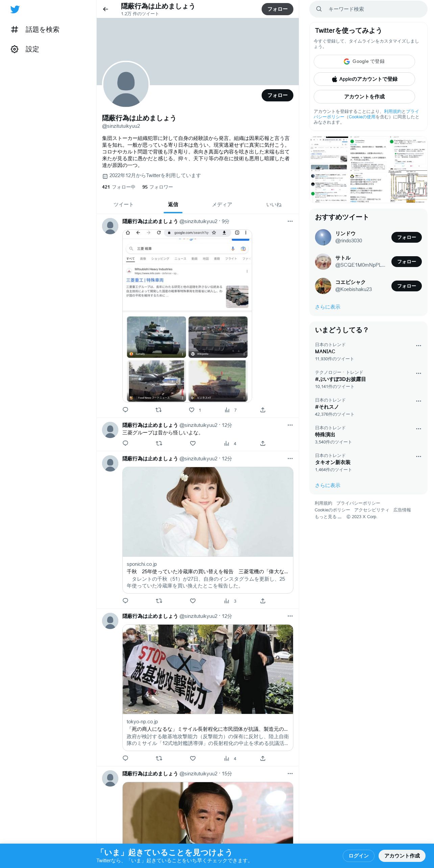Reply to the 9分 tank search tweet
Viewport: 434px width, 868px height.
click(x=125, y=410)
